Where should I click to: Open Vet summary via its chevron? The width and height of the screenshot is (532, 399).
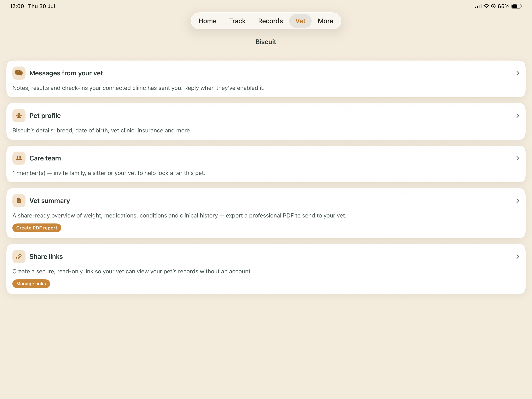point(518,201)
